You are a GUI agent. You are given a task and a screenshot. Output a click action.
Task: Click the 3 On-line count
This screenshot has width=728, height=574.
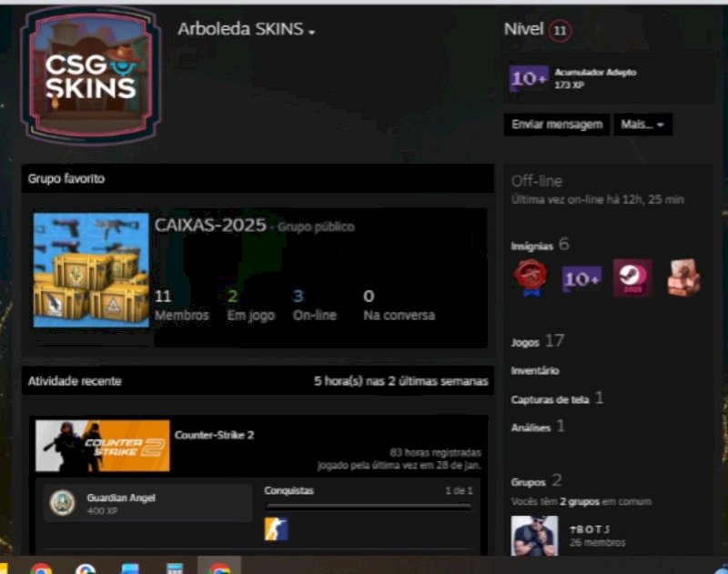[314, 305]
